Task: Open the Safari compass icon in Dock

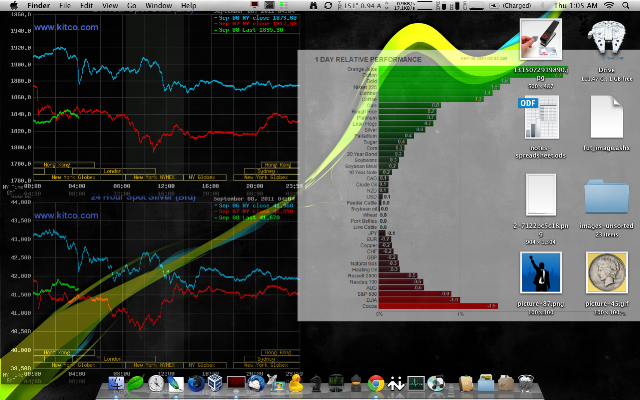Action: coord(156,384)
